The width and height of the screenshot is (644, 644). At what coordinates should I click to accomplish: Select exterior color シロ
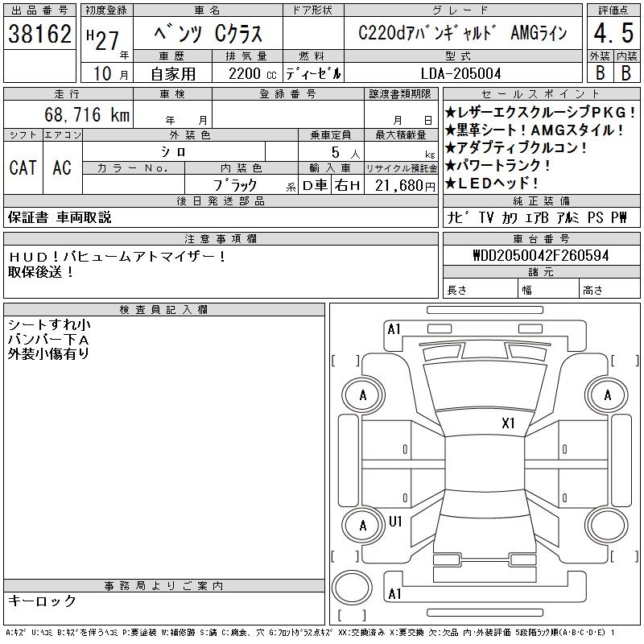pyautogui.click(x=174, y=152)
